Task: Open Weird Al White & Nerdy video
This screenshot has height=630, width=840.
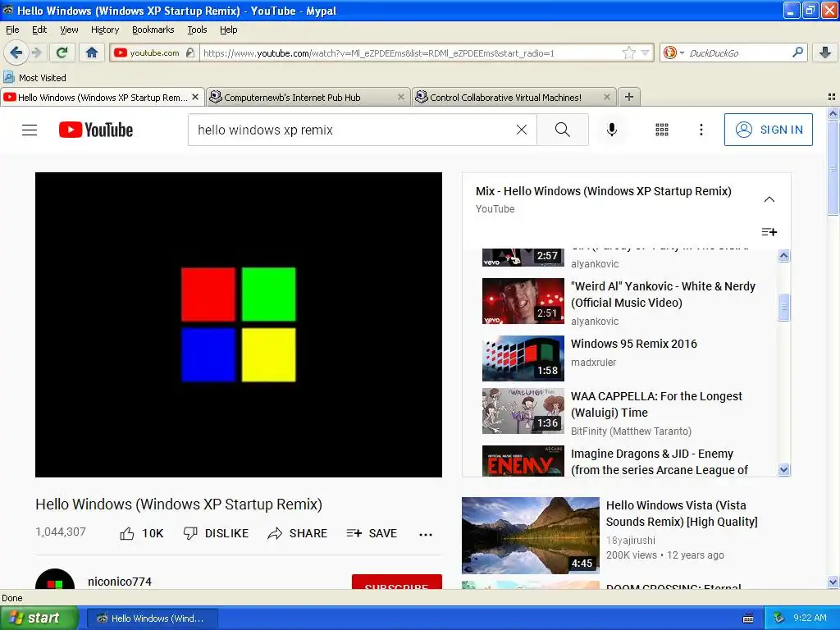Action: tap(663, 294)
